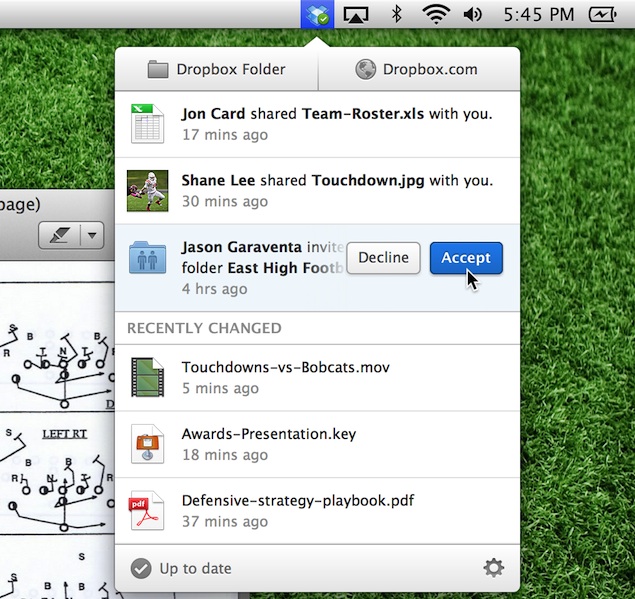Image resolution: width=635 pixels, height=599 pixels.
Task: Click the shared folder icon of Jason's invite
Action: (x=147, y=258)
